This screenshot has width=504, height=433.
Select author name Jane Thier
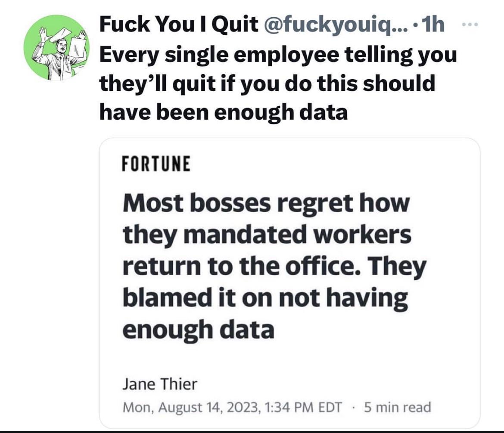(x=159, y=384)
